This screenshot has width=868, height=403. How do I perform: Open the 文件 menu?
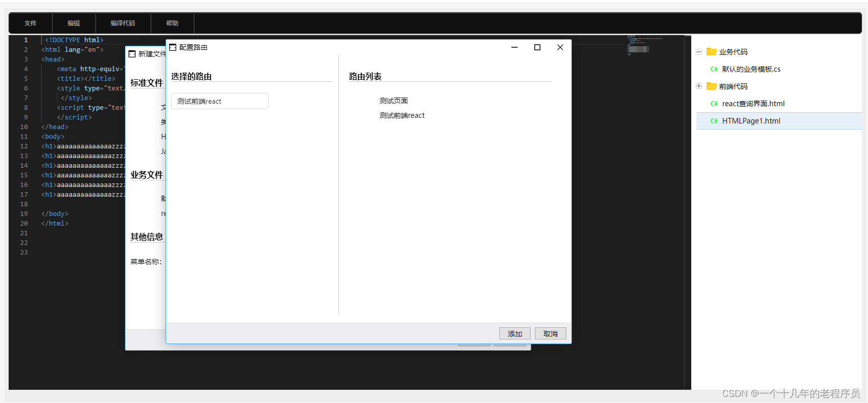pos(30,23)
